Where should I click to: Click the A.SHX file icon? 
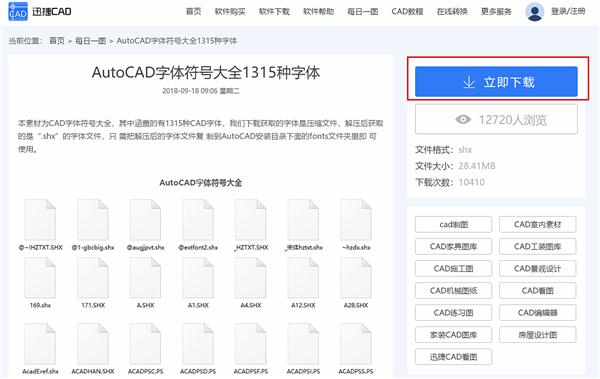(145, 278)
